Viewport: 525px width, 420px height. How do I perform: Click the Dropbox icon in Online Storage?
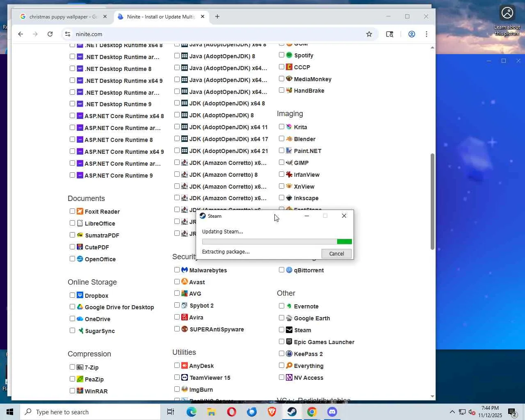(80, 295)
